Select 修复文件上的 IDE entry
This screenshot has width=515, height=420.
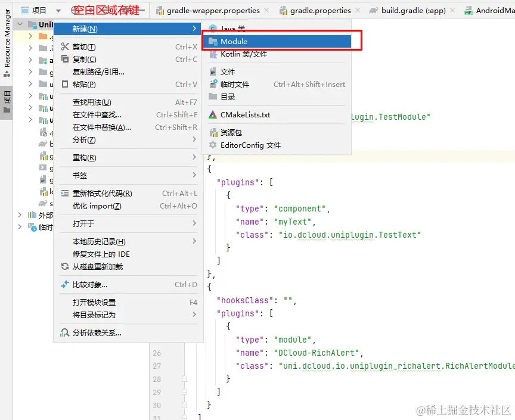128,254
